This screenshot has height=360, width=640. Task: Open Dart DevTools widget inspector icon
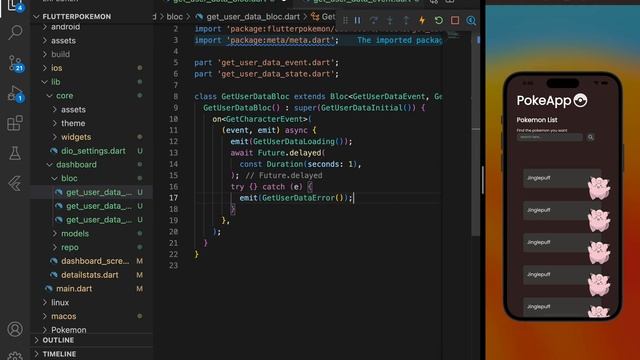(471, 20)
